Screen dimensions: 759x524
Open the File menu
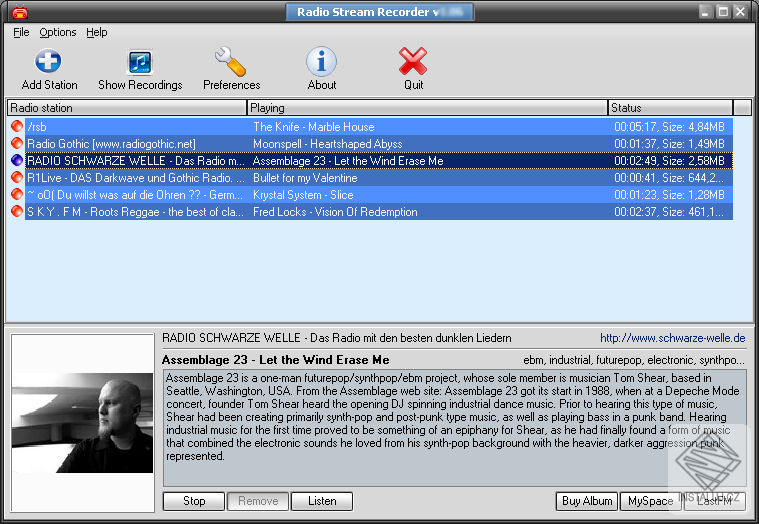21,32
